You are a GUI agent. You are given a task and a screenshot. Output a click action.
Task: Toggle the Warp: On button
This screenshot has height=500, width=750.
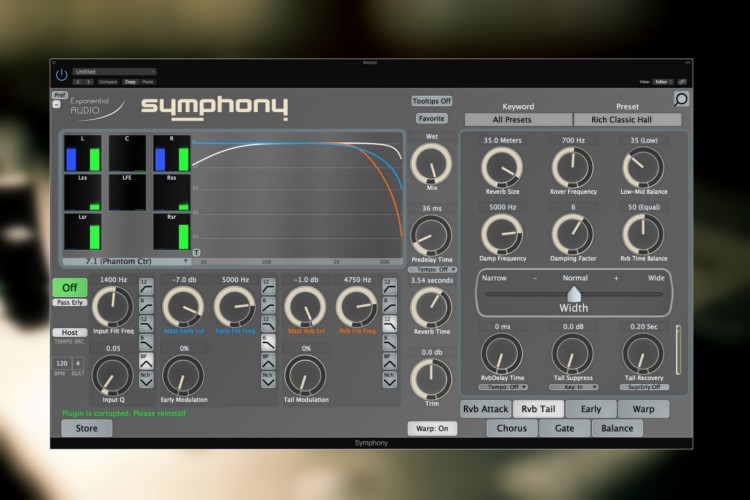[x=432, y=428]
